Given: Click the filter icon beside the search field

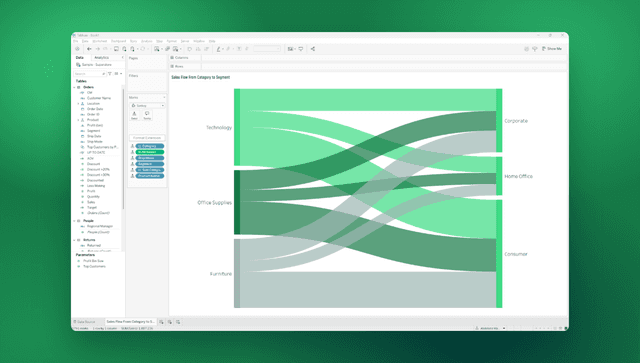Looking at the screenshot, I should point(110,73).
